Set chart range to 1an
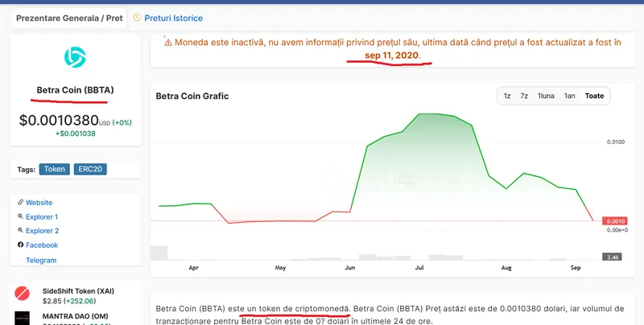Image resolution: width=644 pixels, height=325 pixels. (569, 96)
